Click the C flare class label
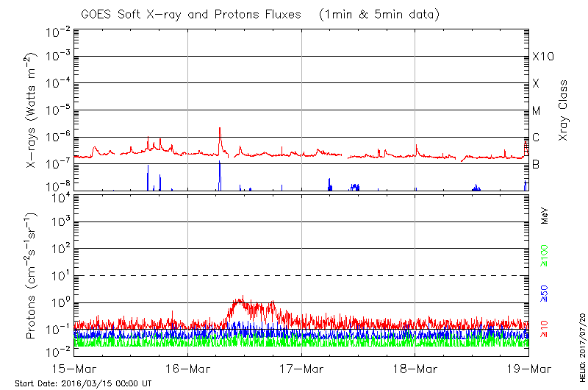This screenshot has width=588, height=390. click(536, 138)
